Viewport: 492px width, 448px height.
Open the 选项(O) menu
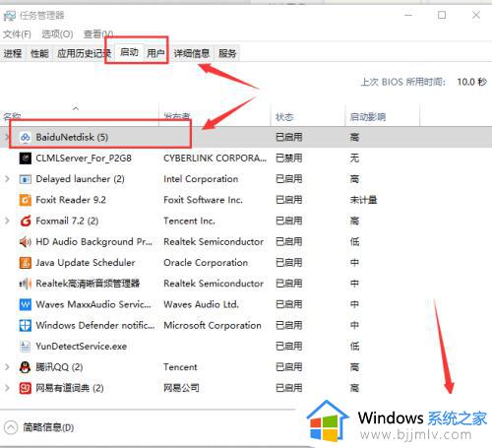57,34
